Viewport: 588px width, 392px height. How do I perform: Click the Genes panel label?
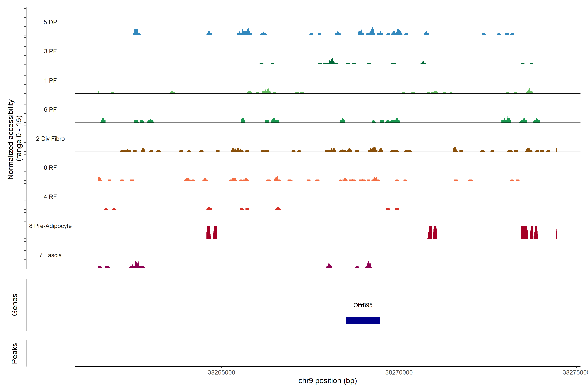15,304
